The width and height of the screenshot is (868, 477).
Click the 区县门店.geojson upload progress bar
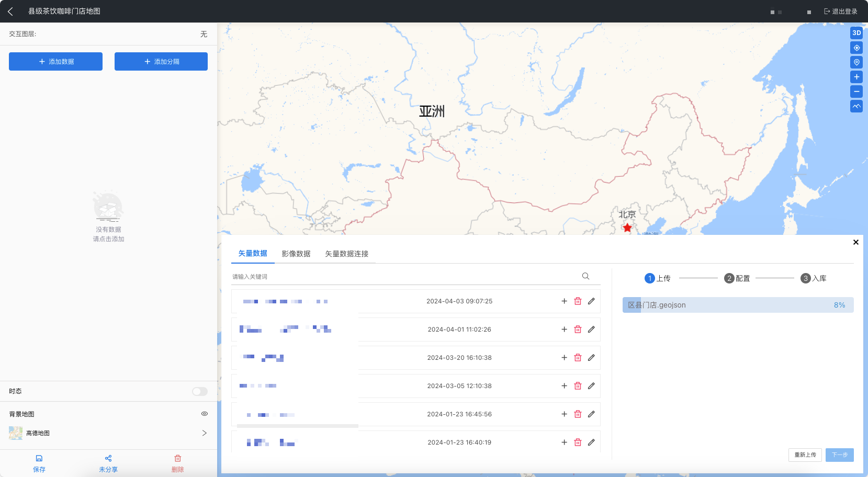pos(737,305)
